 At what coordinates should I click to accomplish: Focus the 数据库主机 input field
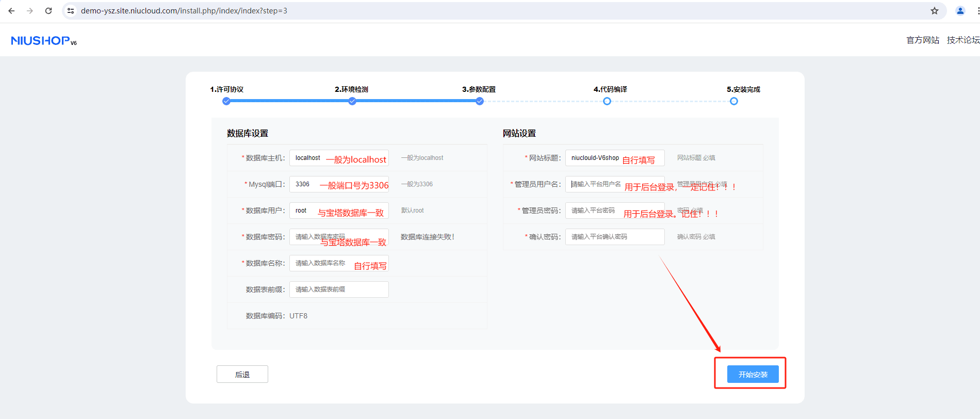339,158
